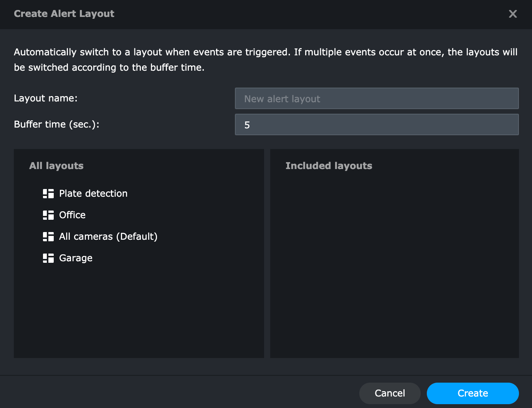This screenshot has height=408, width=532.
Task: Click the "Layout name:" label
Action: tap(46, 98)
